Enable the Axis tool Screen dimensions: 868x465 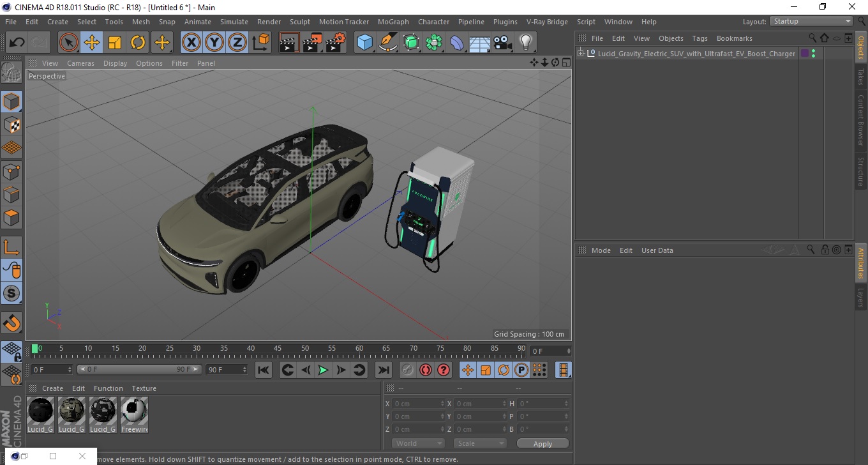click(x=11, y=247)
